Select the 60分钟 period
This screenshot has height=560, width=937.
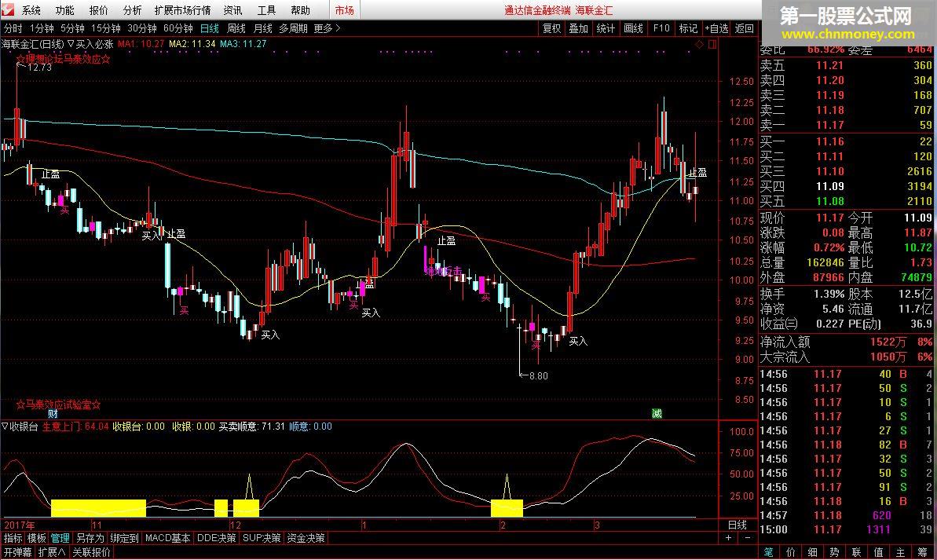click(x=178, y=28)
